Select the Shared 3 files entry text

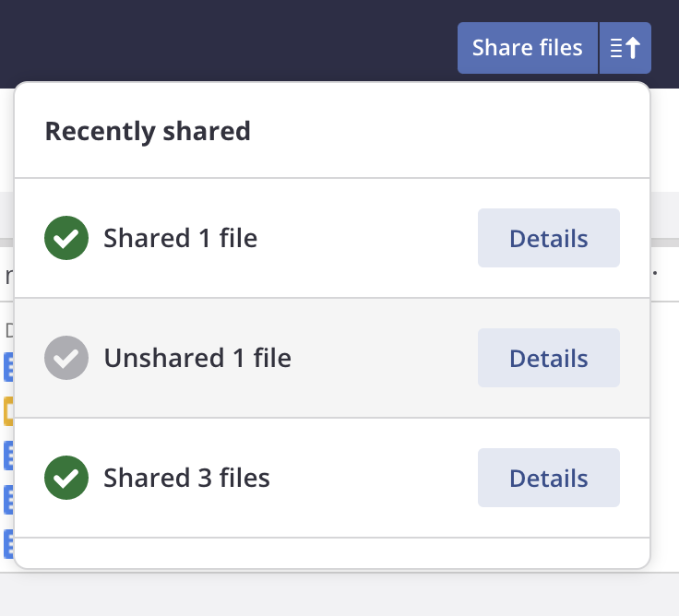186,478
